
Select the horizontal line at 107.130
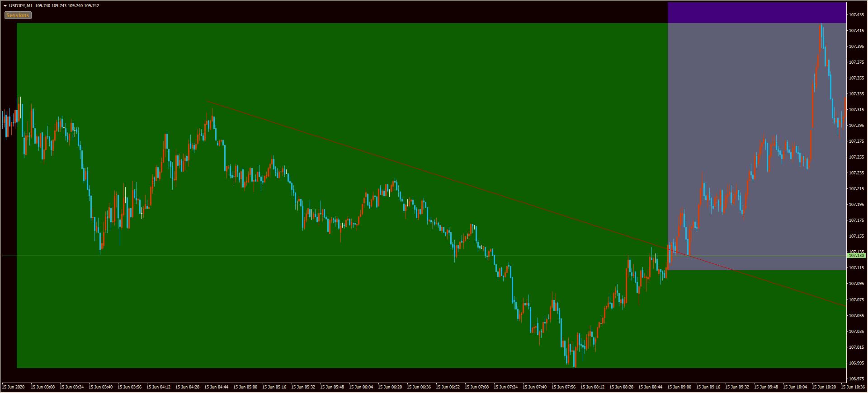316,256
